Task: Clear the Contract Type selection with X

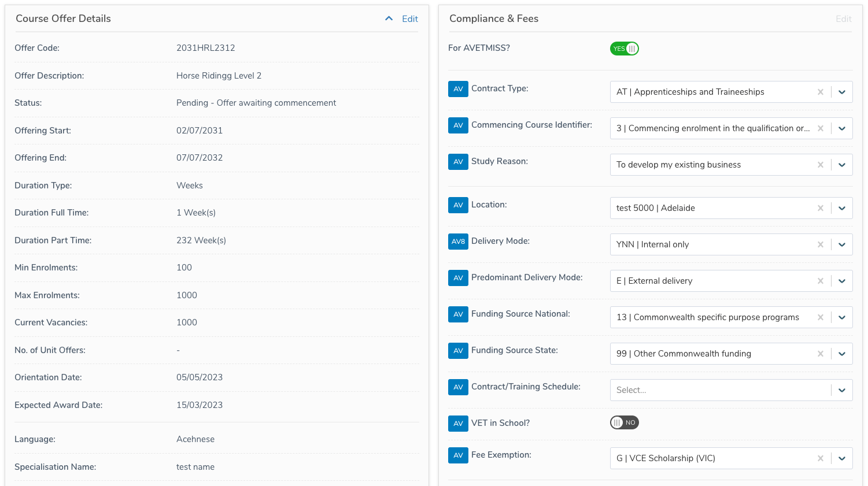Action: 820,92
